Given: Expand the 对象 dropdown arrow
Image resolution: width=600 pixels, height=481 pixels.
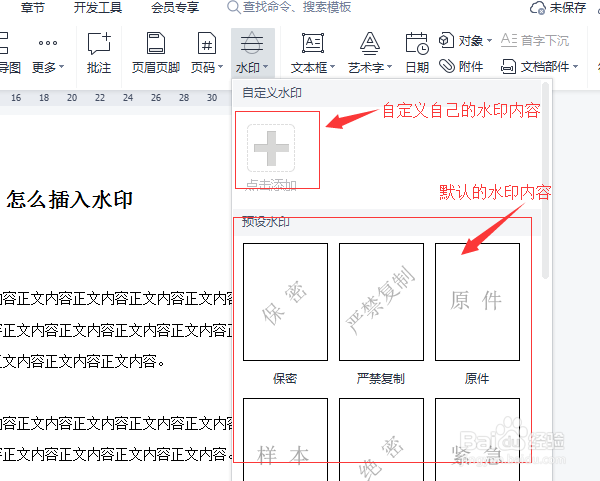Looking at the screenshot, I should [x=489, y=40].
